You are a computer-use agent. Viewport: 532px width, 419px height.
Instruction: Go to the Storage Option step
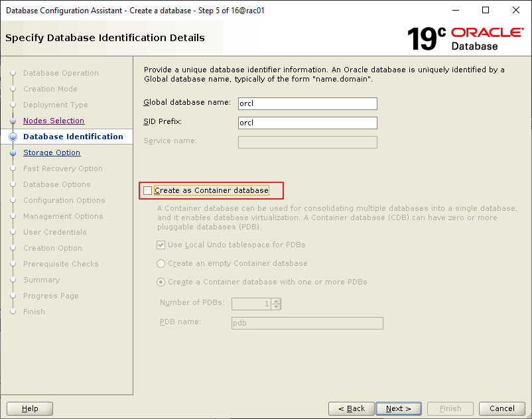point(52,152)
